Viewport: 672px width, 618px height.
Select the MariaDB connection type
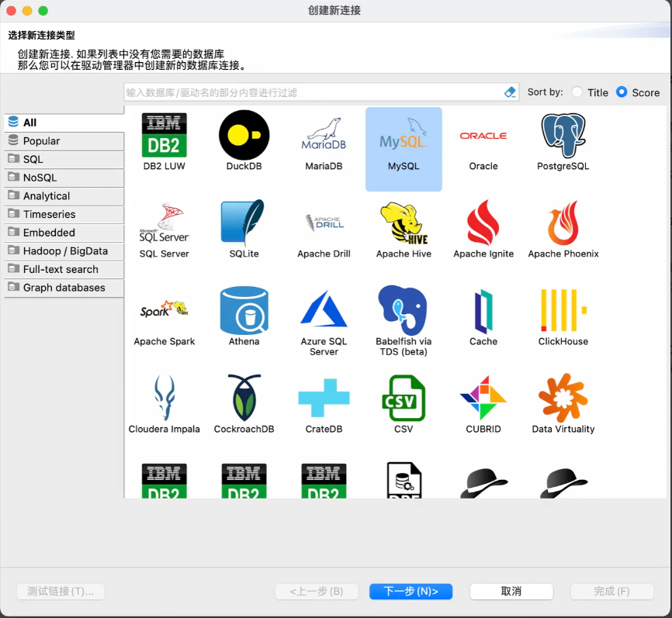[324, 134]
